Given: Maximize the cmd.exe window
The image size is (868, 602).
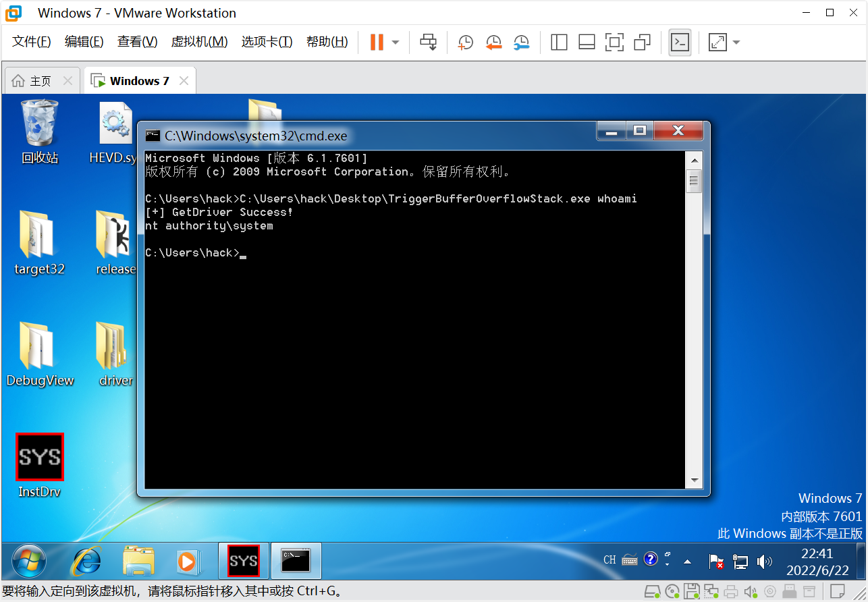Looking at the screenshot, I should pyautogui.click(x=640, y=131).
